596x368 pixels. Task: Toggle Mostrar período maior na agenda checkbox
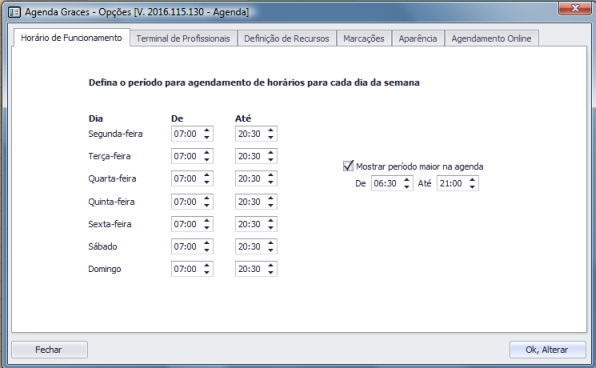(348, 166)
